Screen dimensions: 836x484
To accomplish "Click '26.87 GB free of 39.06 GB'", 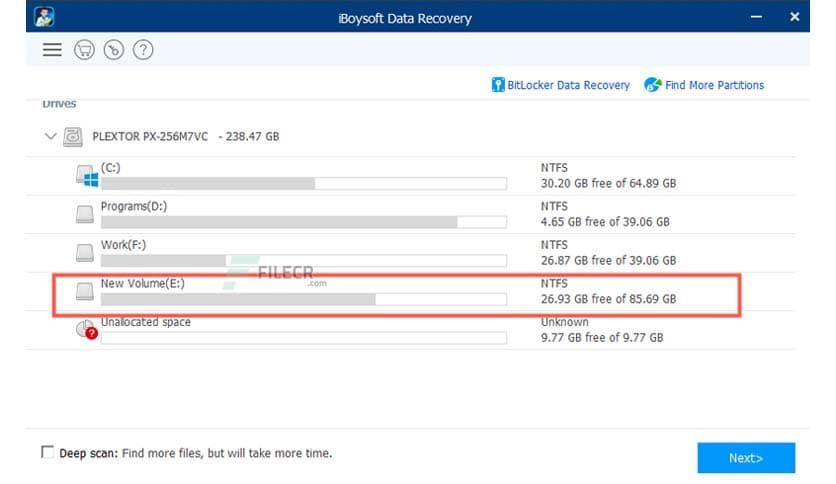I will pos(608,260).
